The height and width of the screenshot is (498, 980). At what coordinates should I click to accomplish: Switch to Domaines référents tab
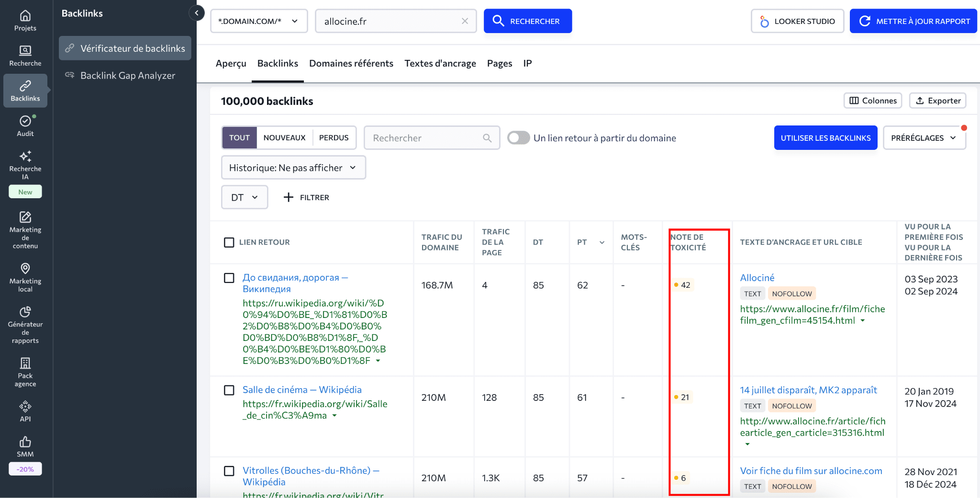point(351,63)
